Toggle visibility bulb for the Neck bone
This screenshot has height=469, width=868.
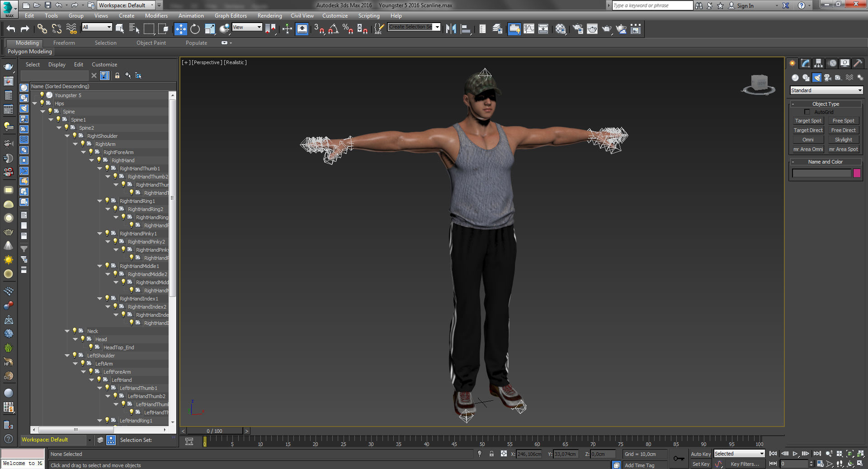click(x=75, y=331)
